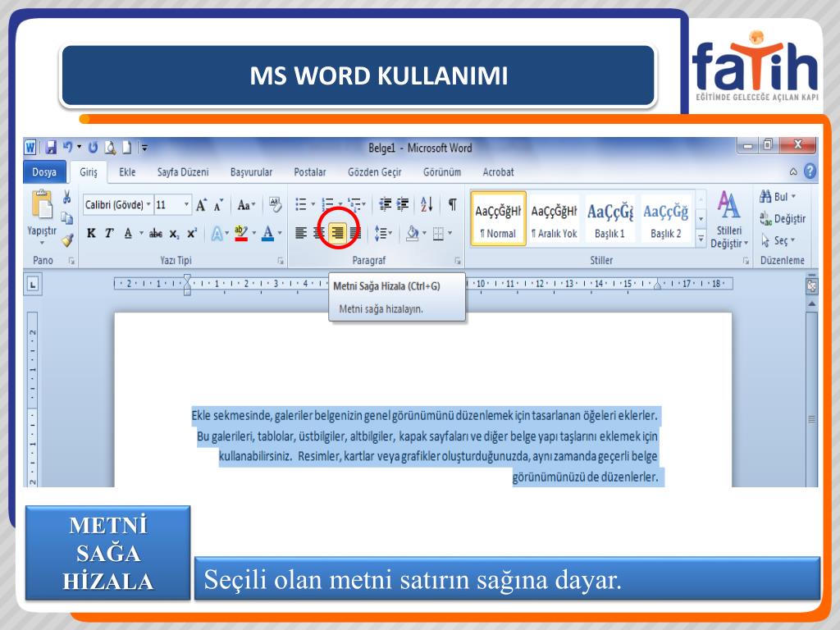The height and width of the screenshot is (630, 840).
Task: Click the vertical scrollbar up arrow
Action: click(x=811, y=304)
